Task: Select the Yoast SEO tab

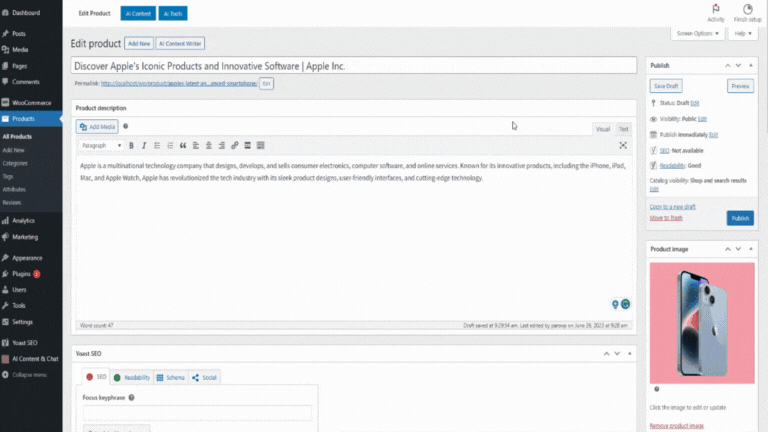Action: (96, 377)
